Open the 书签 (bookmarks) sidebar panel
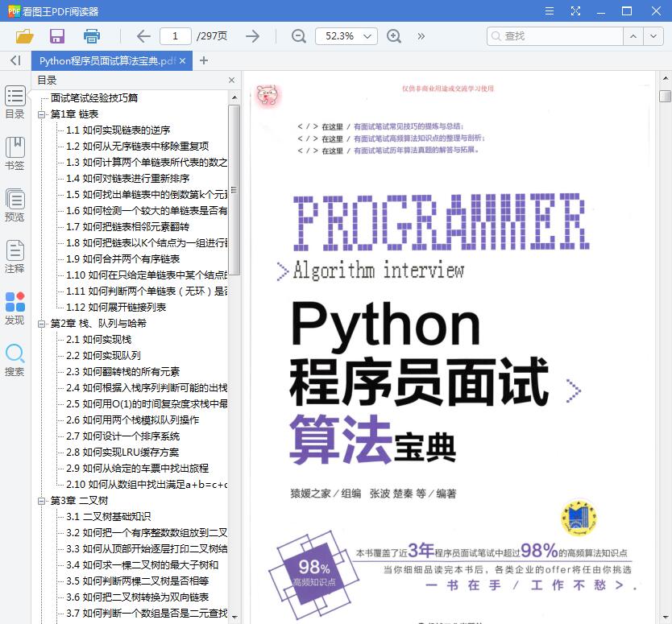Image resolution: width=672 pixels, height=624 pixels. [x=15, y=150]
